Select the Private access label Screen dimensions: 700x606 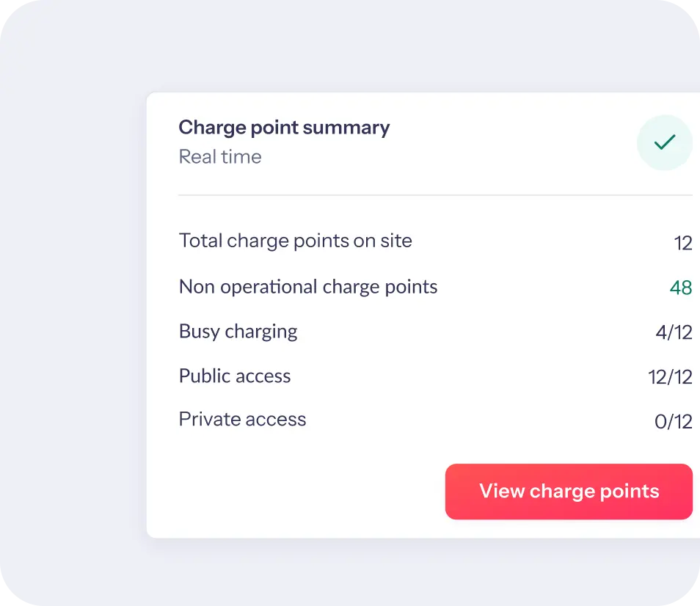[x=242, y=419]
